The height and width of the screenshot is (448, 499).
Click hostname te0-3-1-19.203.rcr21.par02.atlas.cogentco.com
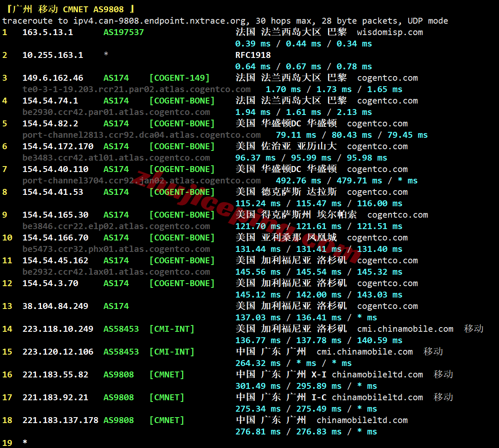pyautogui.click(x=136, y=90)
